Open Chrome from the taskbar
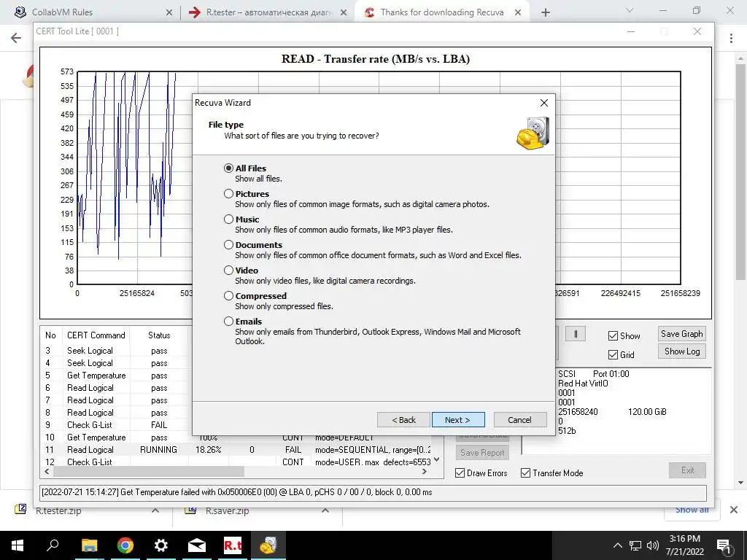 click(x=125, y=545)
